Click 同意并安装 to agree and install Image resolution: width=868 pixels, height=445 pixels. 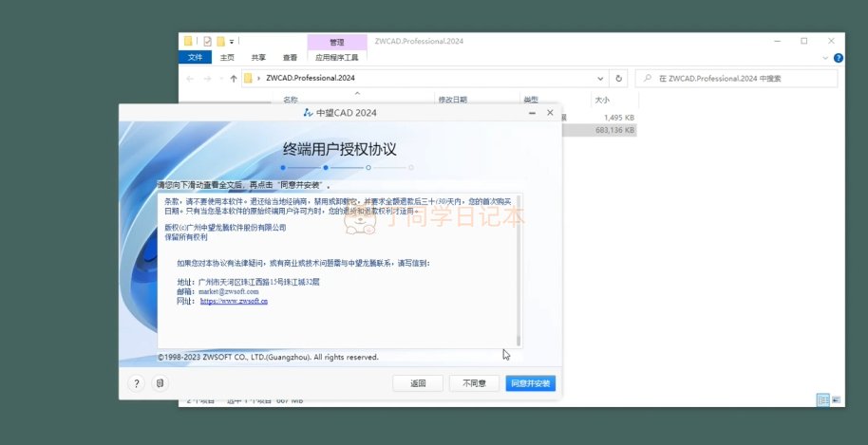coord(530,383)
